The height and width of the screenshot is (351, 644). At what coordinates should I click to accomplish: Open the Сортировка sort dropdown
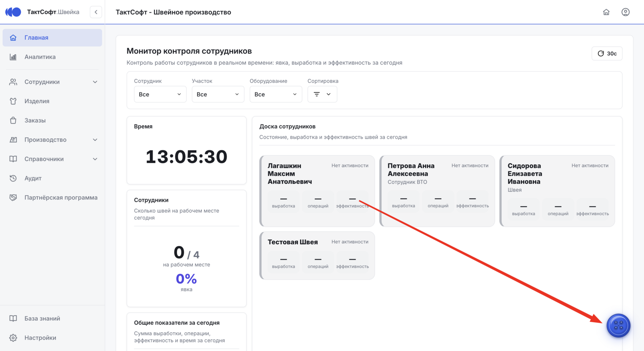(x=322, y=94)
